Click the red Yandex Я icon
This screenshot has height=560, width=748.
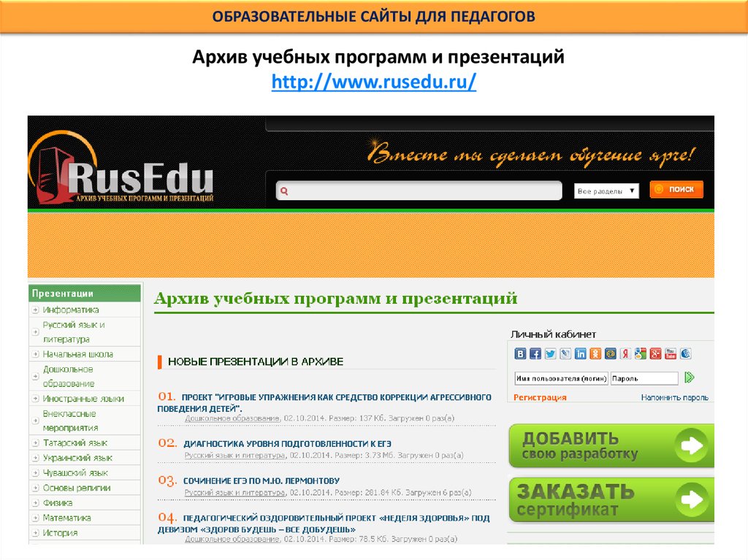[625, 353]
